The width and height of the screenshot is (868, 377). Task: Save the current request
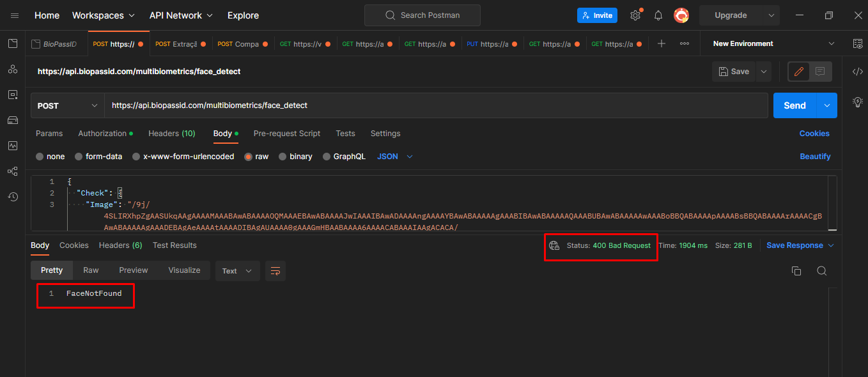[x=734, y=72]
